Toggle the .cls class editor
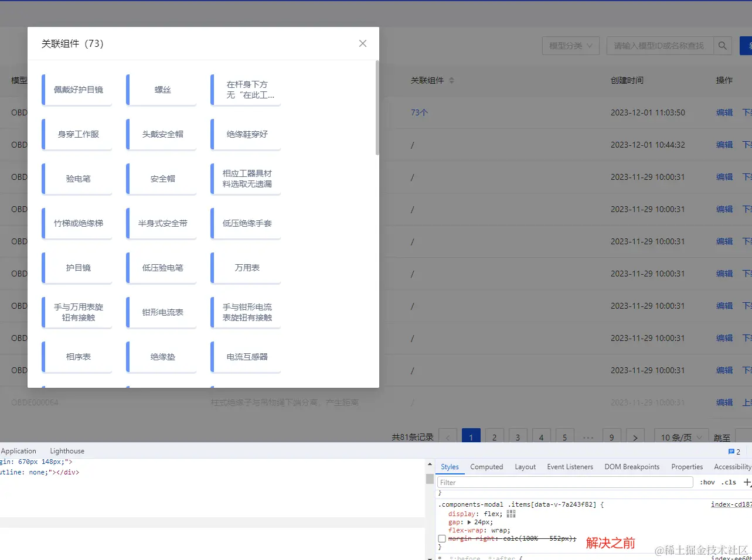Viewport: 752px width, 560px height. pos(729,482)
